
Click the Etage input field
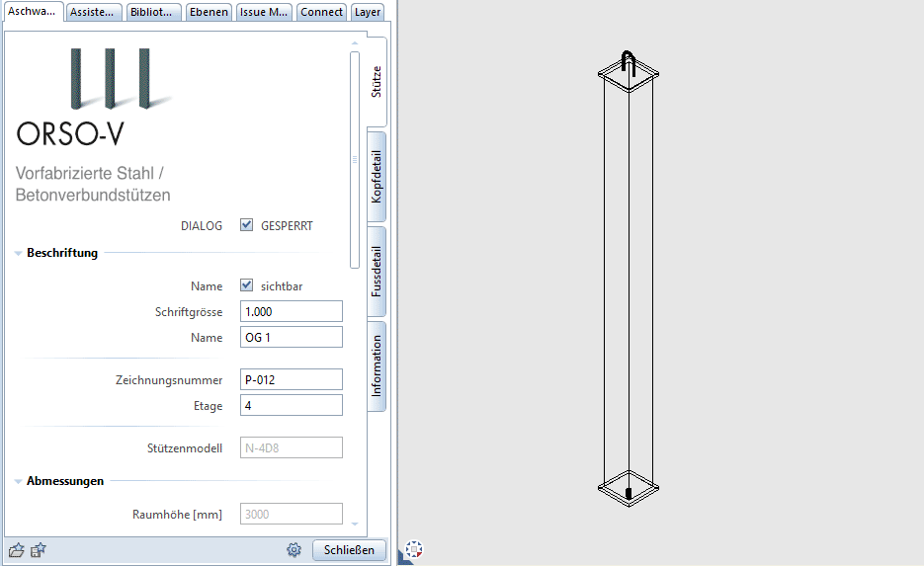[x=292, y=406]
